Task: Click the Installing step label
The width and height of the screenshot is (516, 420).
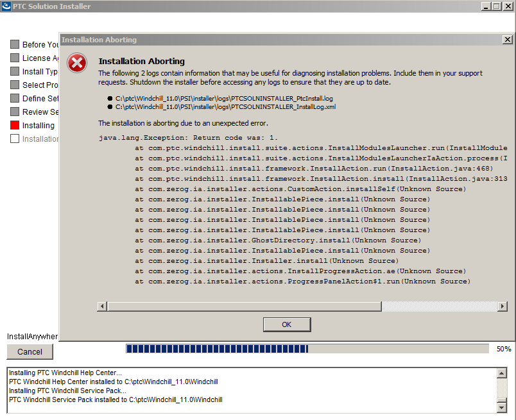Action: tap(38, 126)
